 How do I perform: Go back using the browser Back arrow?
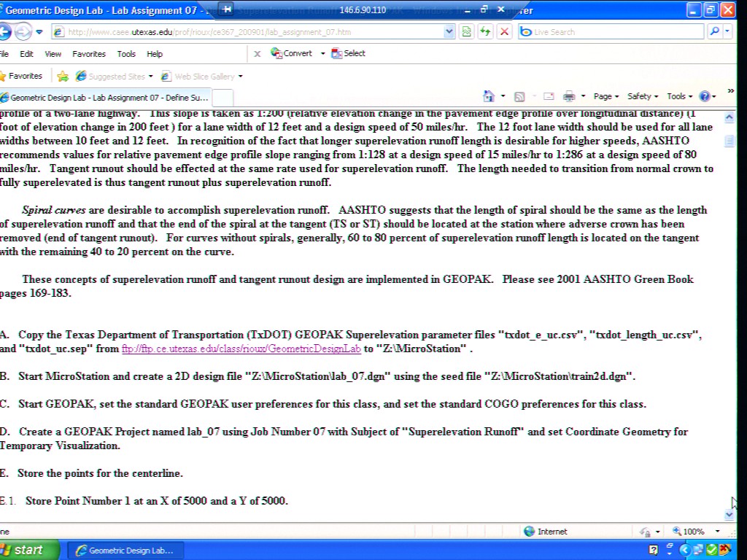4,32
